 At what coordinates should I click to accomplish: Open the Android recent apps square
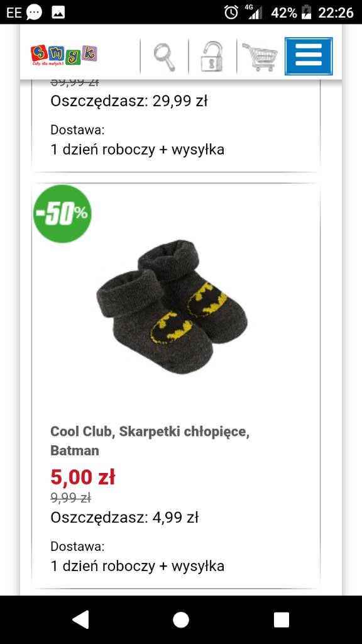(282, 619)
